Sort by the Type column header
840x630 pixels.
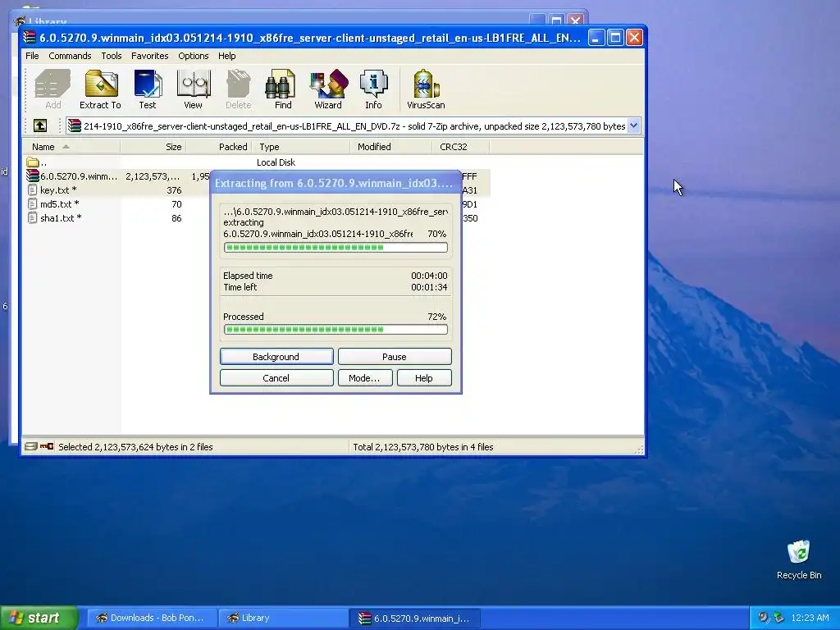tap(301, 147)
